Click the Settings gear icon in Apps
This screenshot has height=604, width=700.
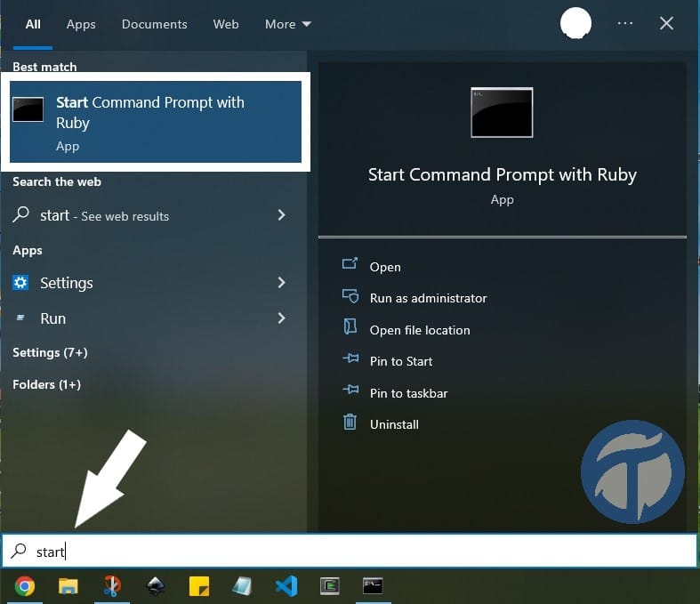20,283
